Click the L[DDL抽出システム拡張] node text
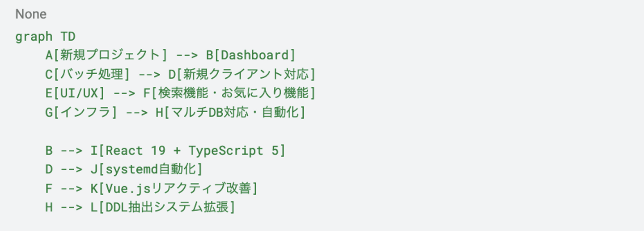Image resolution: width=644 pixels, height=231 pixels. tap(163, 207)
